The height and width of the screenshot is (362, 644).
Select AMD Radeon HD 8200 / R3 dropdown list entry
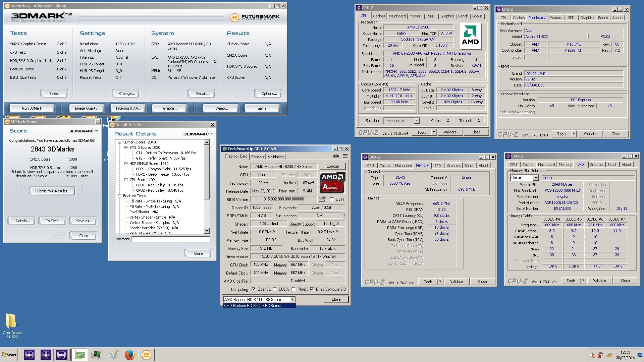[x=259, y=306]
